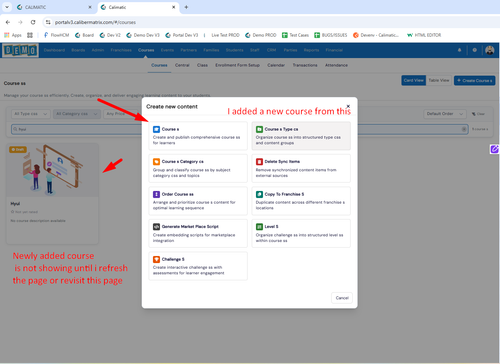The image size is (500, 364).
Task: Open the Demo PROD bookmark
Action: click(x=261, y=35)
